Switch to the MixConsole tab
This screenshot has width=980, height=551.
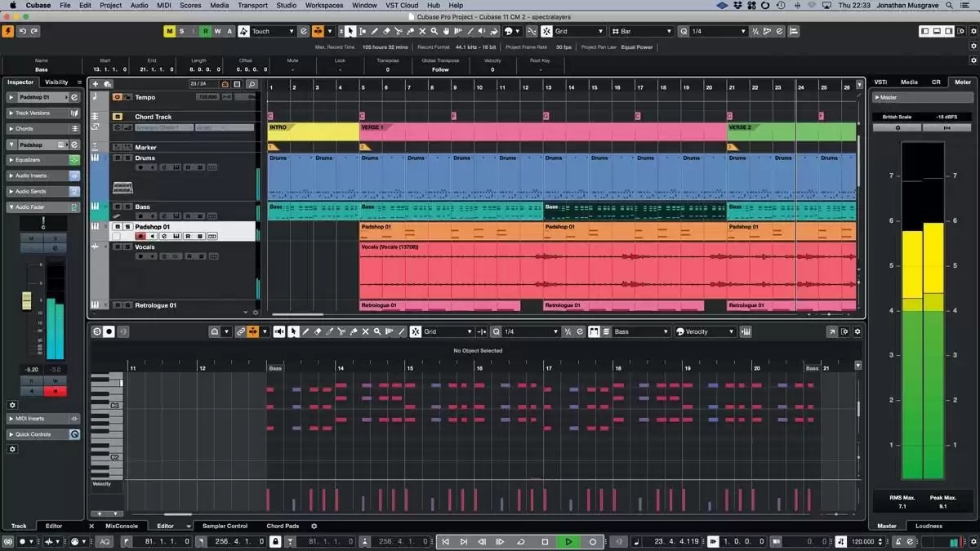121,526
